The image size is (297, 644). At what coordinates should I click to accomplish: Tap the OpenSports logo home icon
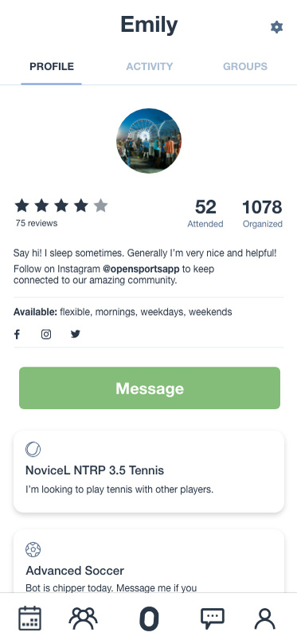[149, 618]
